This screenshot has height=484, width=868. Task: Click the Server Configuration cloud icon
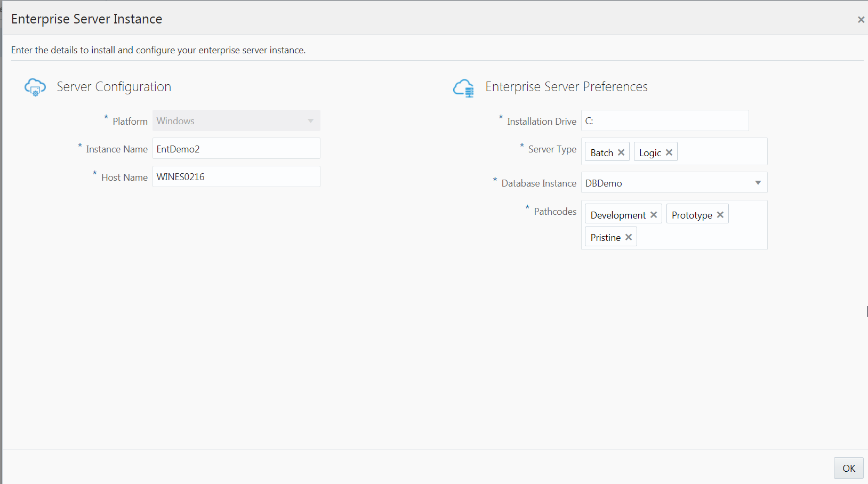tap(35, 87)
